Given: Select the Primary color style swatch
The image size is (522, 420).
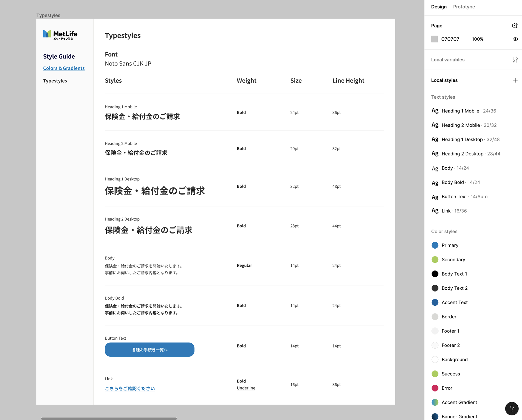Looking at the screenshot, I should [x=435, y=245].
